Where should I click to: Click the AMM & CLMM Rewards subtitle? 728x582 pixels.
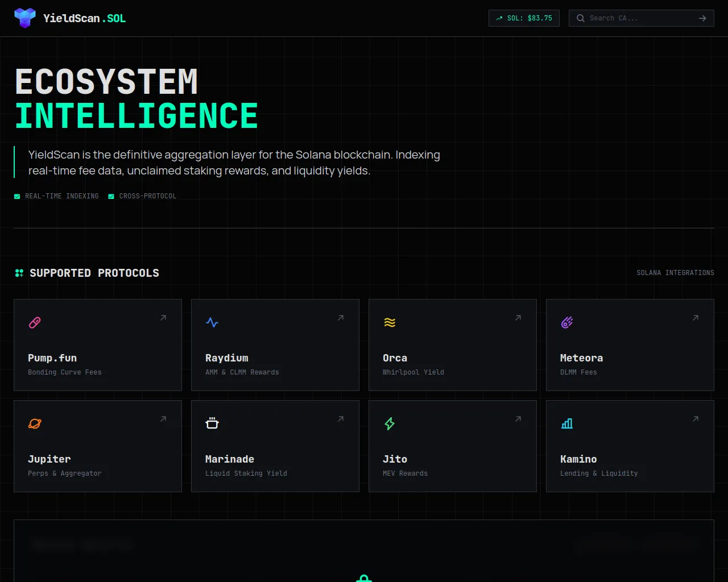[242, 372]
